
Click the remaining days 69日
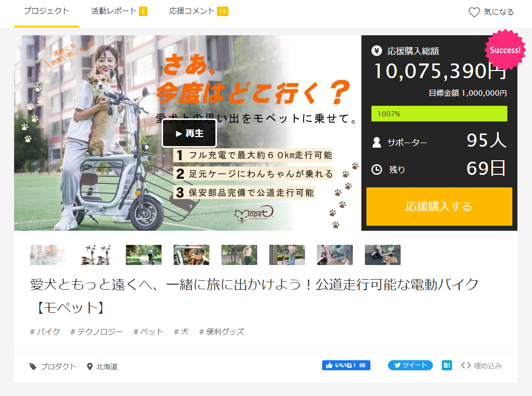point(486,168)
